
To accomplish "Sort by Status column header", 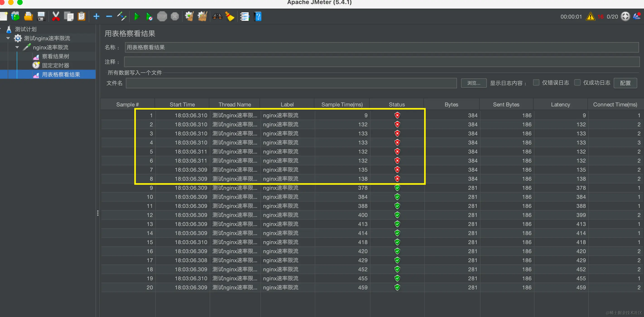I will click(x=396, y=105).
